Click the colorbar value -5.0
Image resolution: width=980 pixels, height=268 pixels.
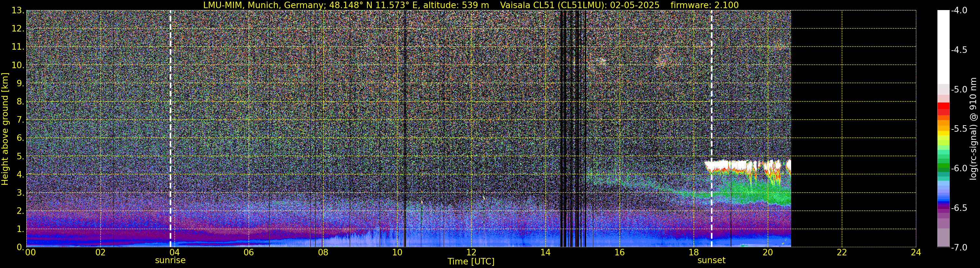[x=959, y=89]
